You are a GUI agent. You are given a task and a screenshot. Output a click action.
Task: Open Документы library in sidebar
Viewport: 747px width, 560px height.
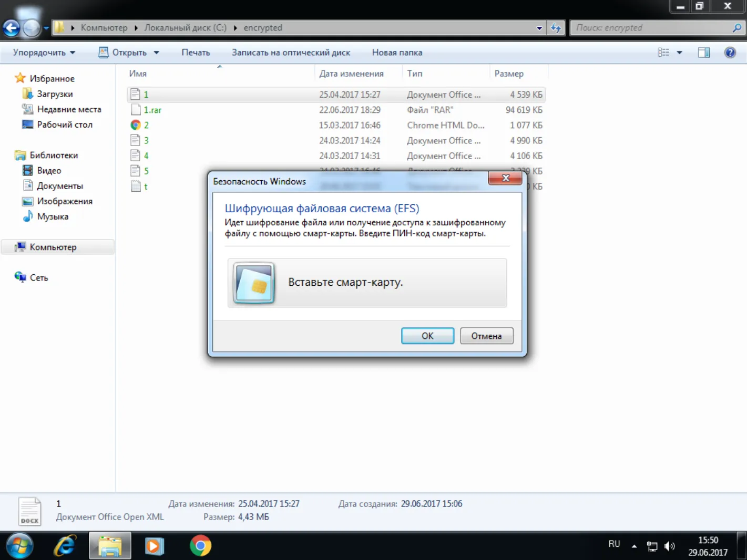(x=60, y=186)
